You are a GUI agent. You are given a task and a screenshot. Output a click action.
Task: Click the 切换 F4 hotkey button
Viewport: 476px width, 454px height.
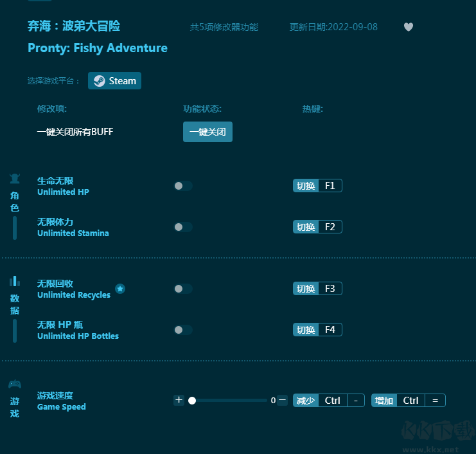click(317, 330)
